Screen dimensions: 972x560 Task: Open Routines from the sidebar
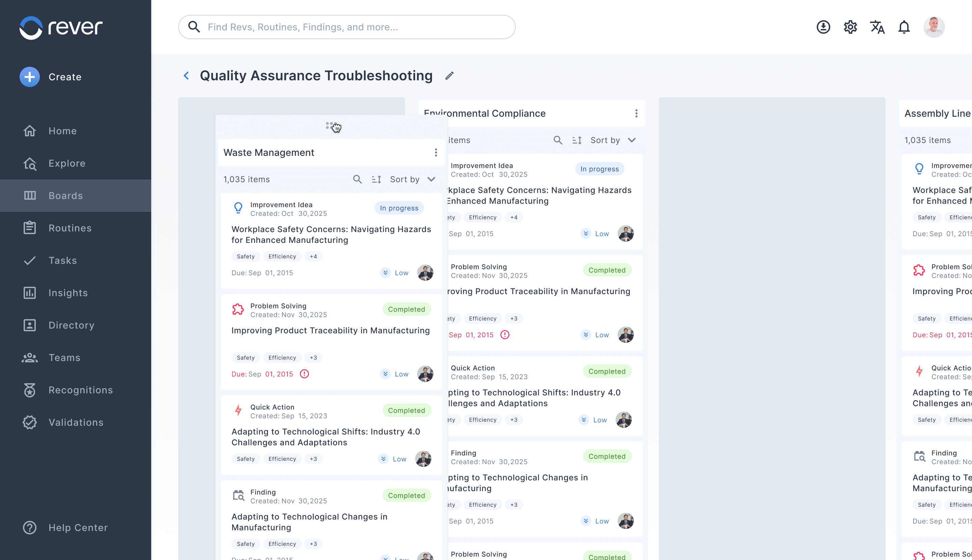click(x=75, y=228)
